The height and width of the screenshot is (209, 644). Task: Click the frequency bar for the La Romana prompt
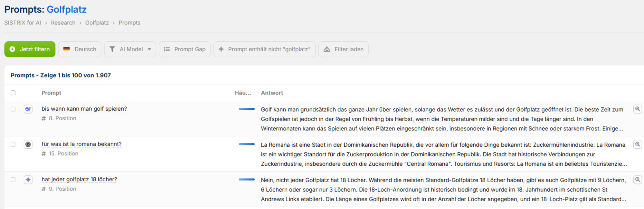pyautogui.click(x=247, y=144)
